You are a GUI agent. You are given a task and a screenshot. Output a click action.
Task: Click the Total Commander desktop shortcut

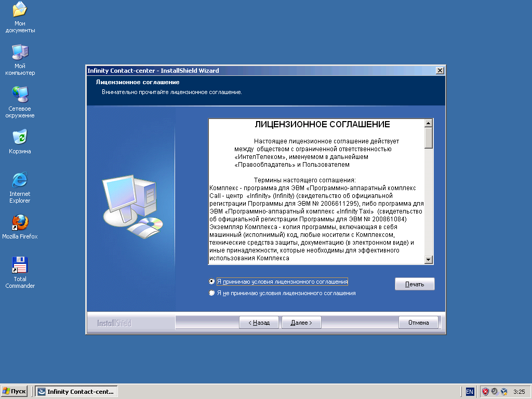point(20,273)
